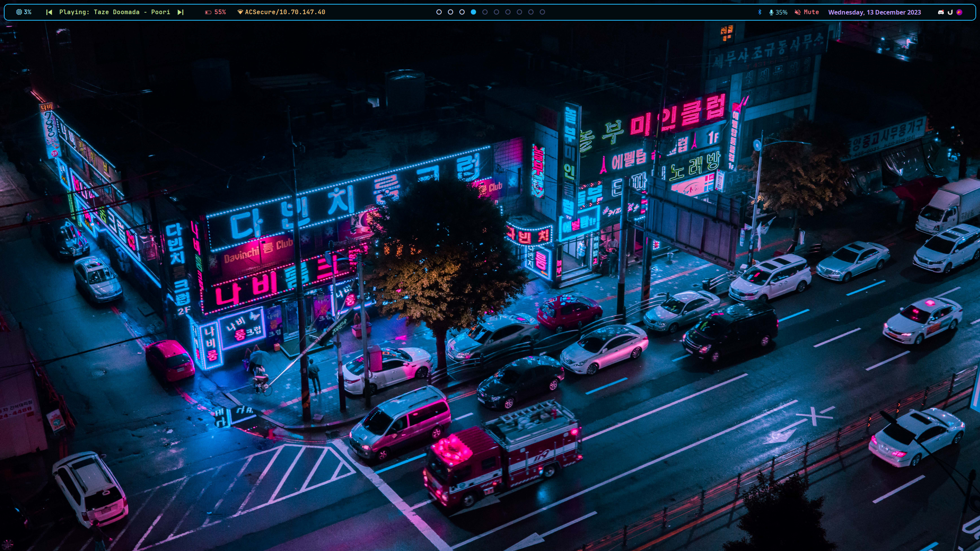980x551 pixels.
Task: Open the purple flame tray icon
Action: 959,12
